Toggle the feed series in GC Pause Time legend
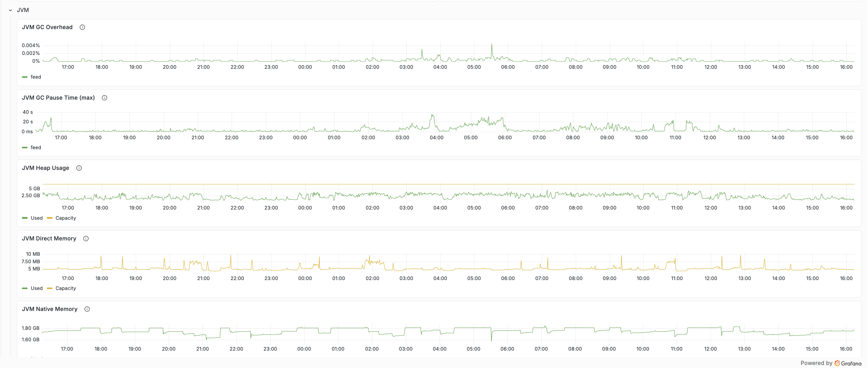 coord(35,147)
